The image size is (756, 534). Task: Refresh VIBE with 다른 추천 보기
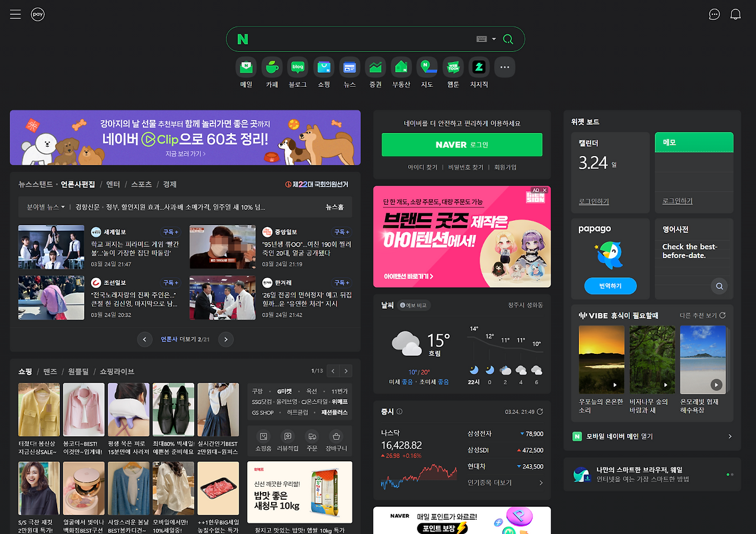703,315
